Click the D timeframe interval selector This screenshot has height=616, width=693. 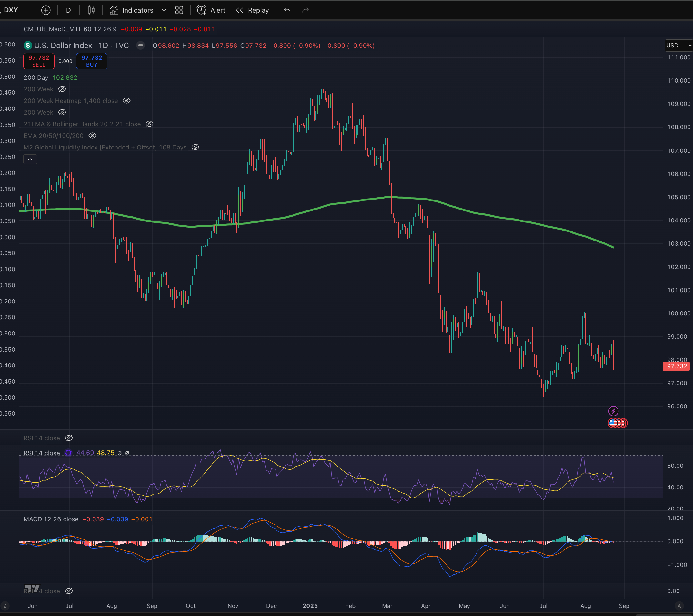(68, 10)
